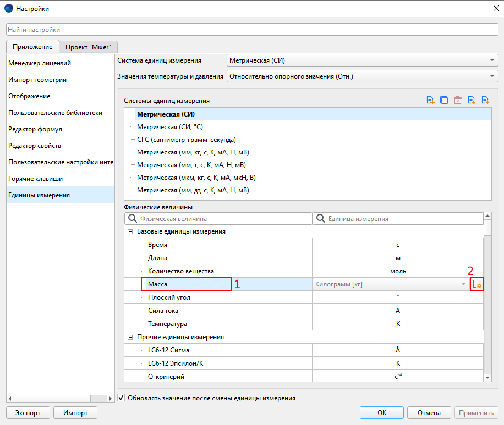
Task: Click the magnifier icon in Единица измерения search
Action: pyautogui.click(x=320, y=218)
